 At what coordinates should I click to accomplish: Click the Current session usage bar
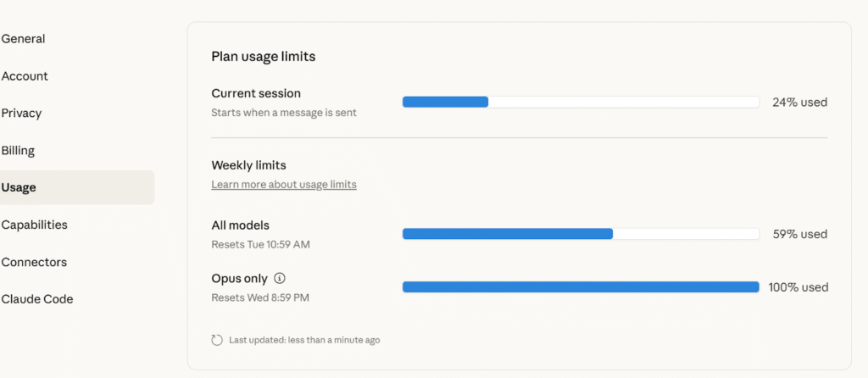click(581, 103)
